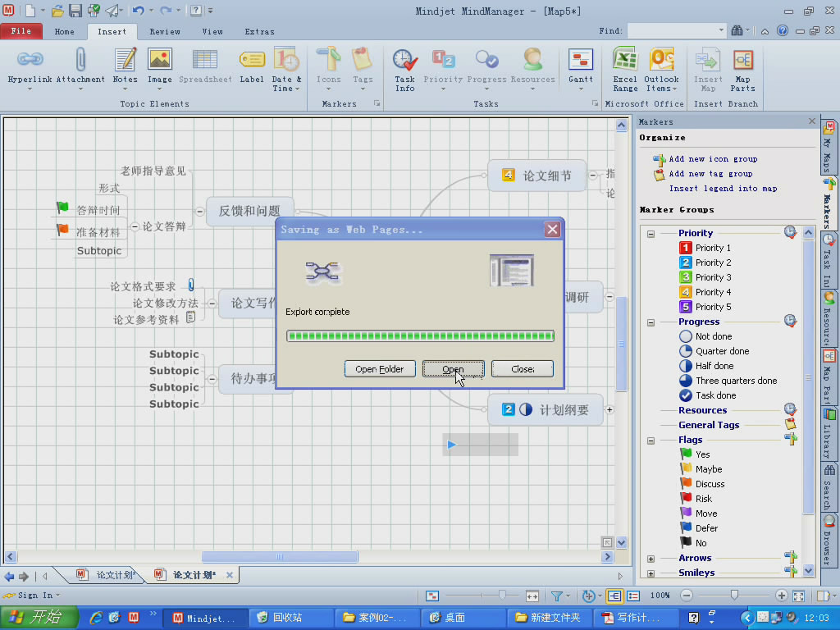Switch to the Extras ribbon tab
The height and width of the screenshot is (630, 840).
260,32
